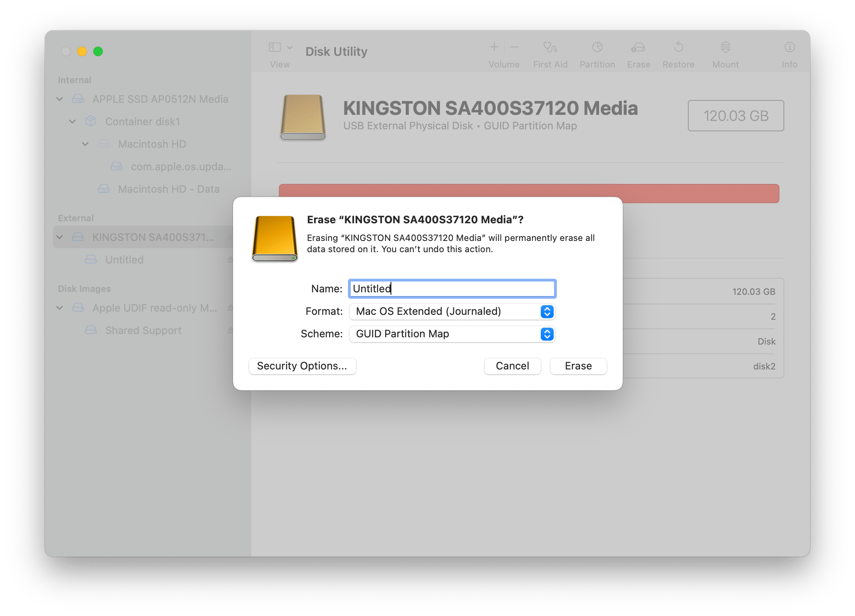Select APPLE SSD AP0512N Media disk
This screenshot has height=616, width=855.
click(160, 99)
